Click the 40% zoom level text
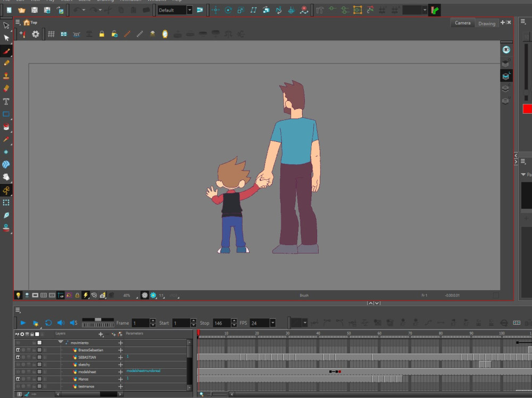The height and width of the screenshot is (398, 532). click(x=127, y=295)
